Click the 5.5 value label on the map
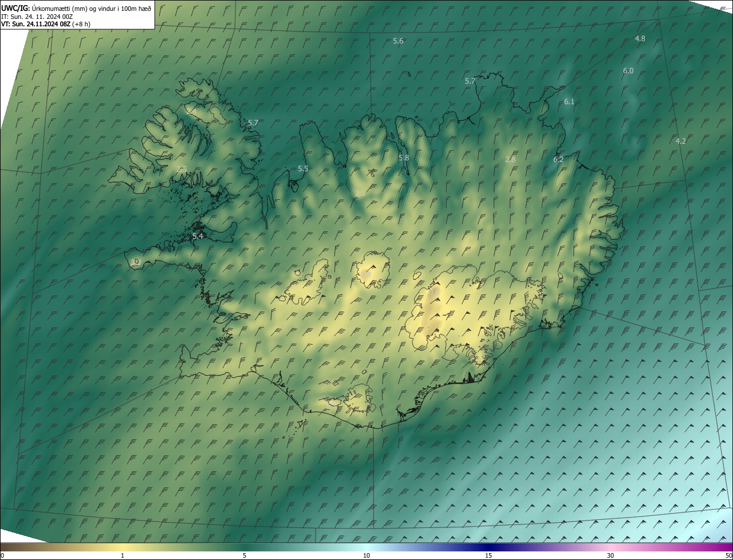Screen dimensions: 733x560 pos(303,169)
